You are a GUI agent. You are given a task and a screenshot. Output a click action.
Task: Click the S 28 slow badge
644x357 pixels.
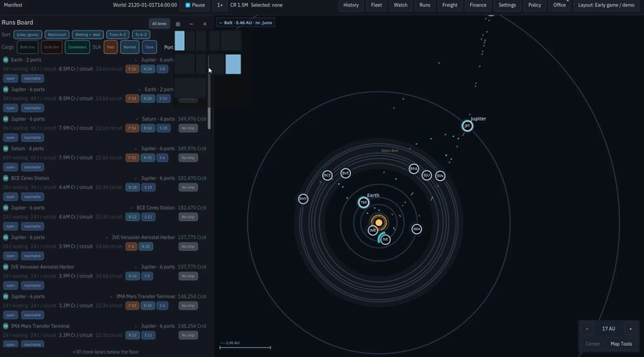tap(163, 128)
